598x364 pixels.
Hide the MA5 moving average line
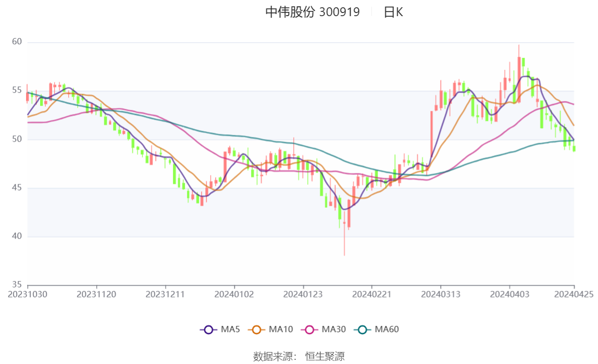pyautogui.click(x=230, y=329)
